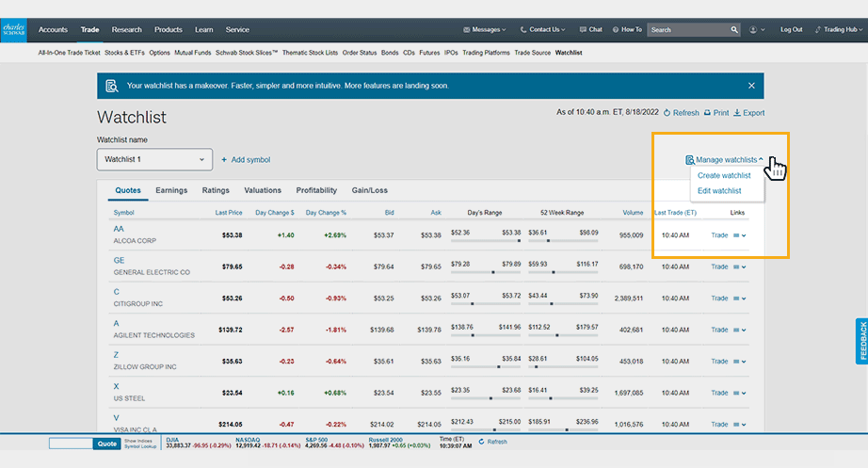This screenshot has width=868, height=468.
Task: Click into the top Search field
Action: coord(688,30)
